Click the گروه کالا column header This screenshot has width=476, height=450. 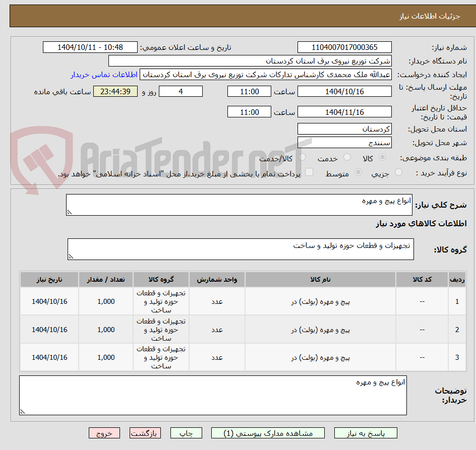[161, 280]
